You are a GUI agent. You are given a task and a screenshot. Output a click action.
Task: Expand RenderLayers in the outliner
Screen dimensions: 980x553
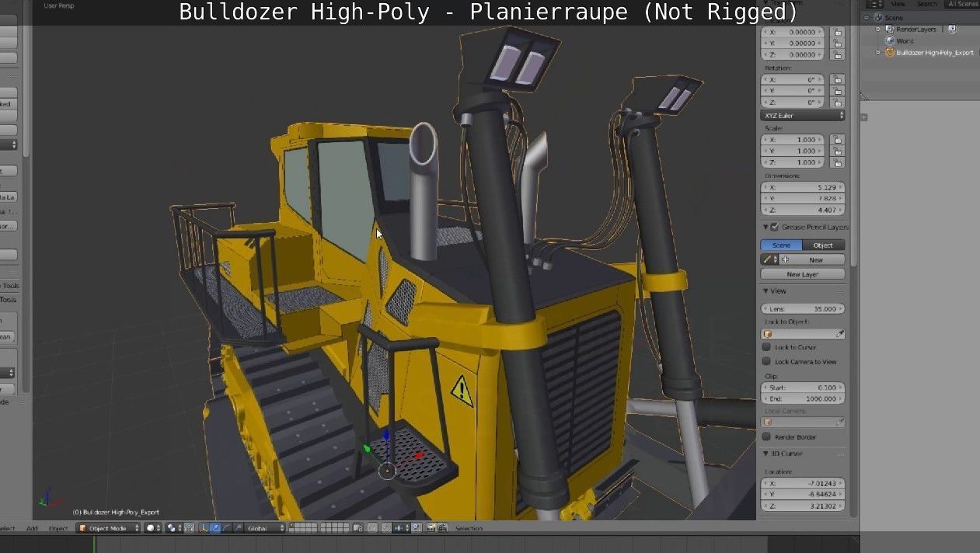(879, 29)
